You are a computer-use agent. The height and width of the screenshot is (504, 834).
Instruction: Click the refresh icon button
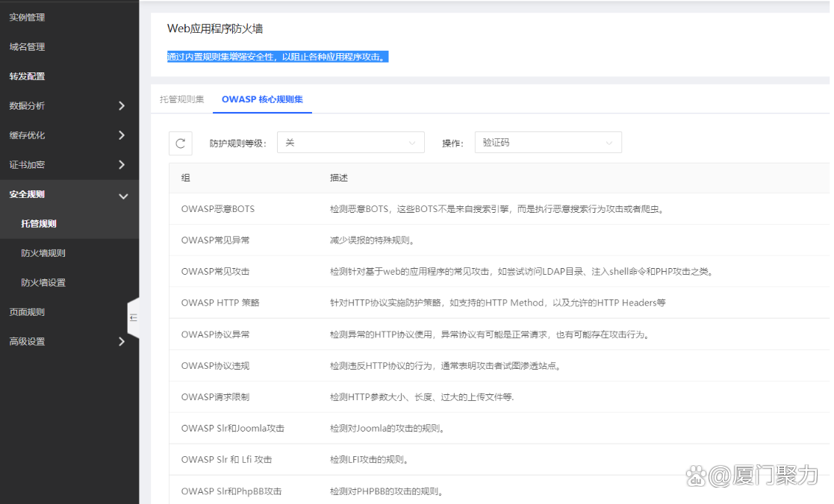point(180,143)
